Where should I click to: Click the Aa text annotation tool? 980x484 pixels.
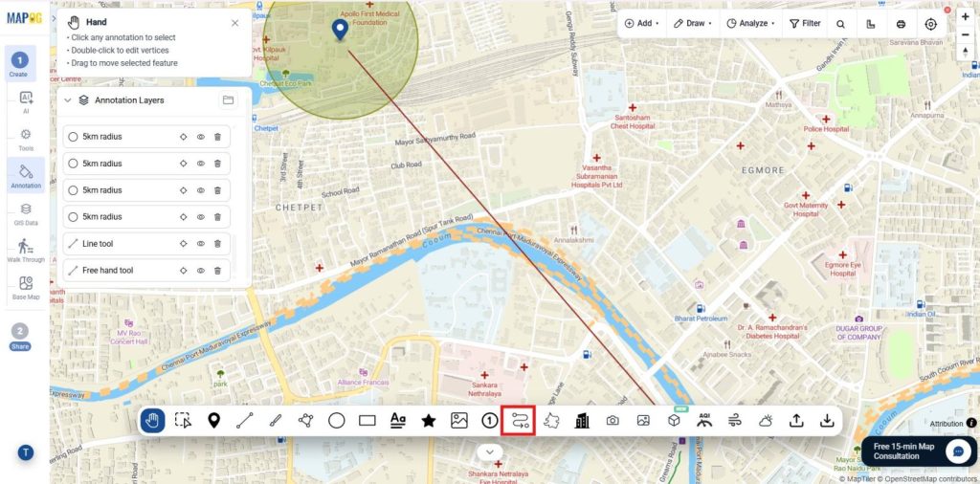[397, 420]
